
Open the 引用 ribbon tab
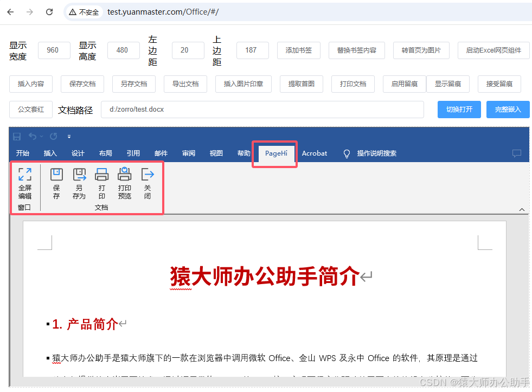(133, 153)
